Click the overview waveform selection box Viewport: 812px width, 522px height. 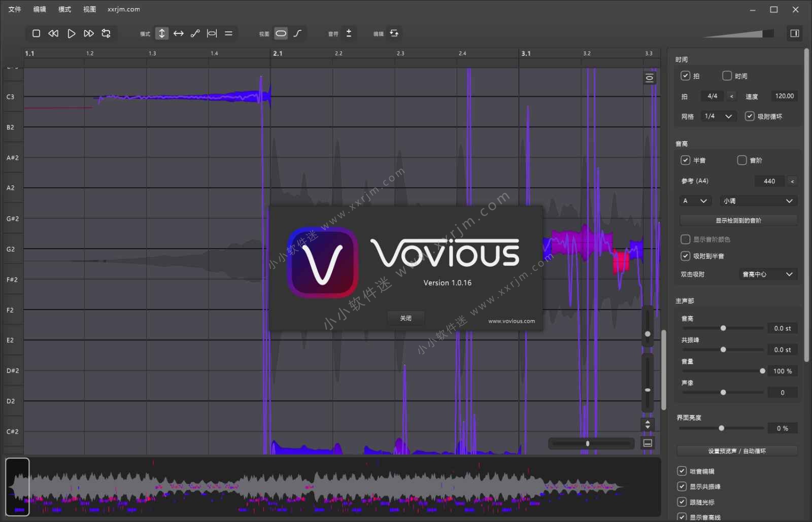[x=17, y=487]
